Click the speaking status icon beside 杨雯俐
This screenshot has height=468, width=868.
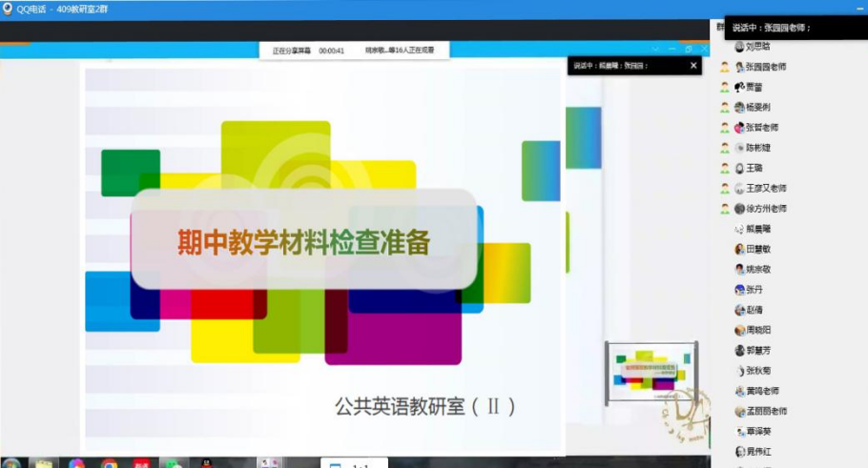(x=725, y=108)
